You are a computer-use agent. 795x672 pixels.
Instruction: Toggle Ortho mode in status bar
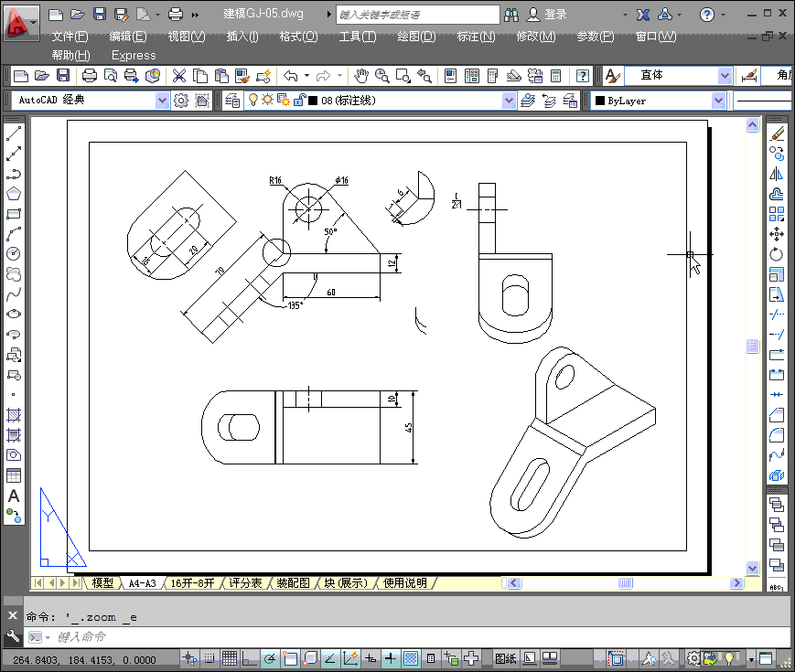tap(249, 658)
